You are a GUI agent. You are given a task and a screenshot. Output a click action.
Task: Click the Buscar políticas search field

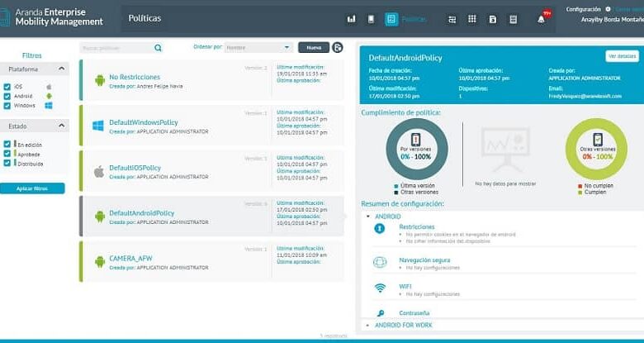click(117, 48)
